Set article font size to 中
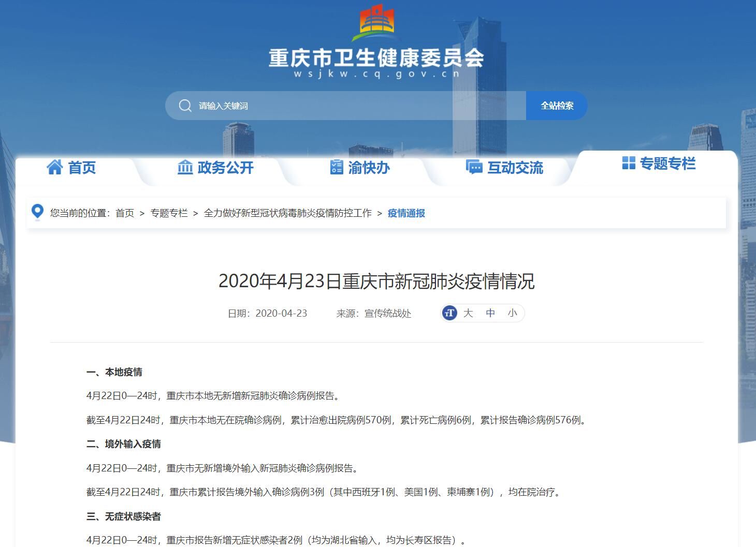 [x=490, y=313]
